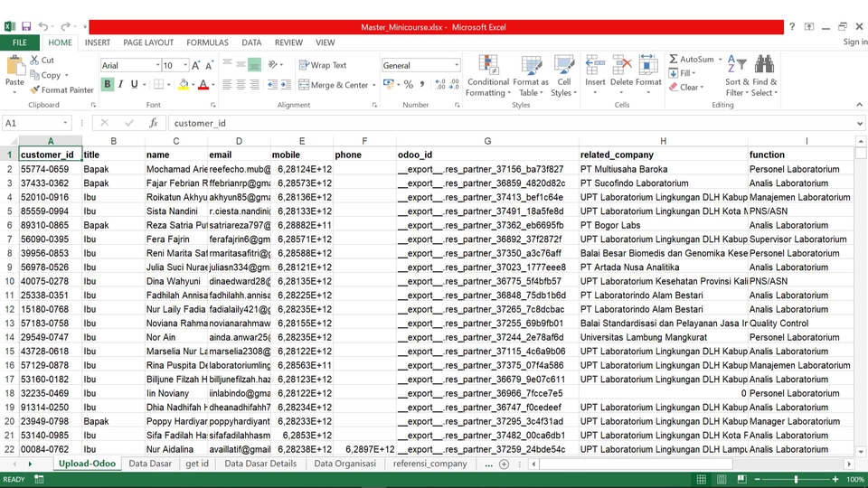Adjust the zoom slider in status bar
Image resolution: width=868 pixels, height=488 pixels.
(x=796, y=479)
